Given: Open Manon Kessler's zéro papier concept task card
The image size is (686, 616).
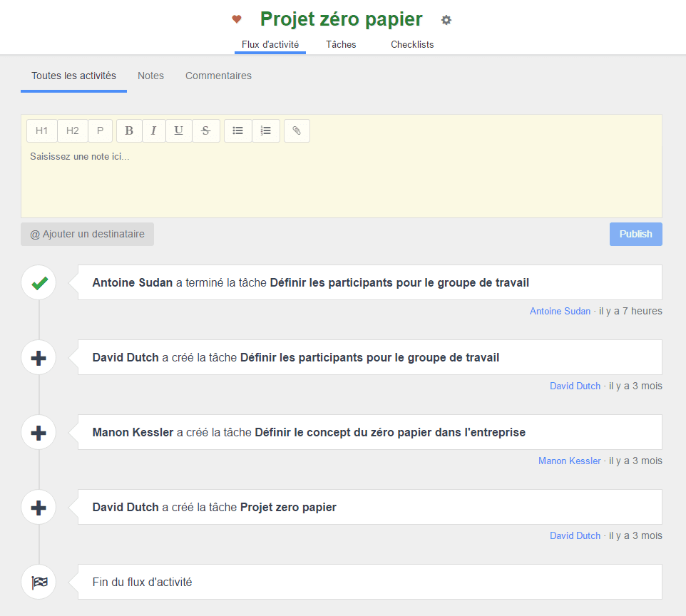Looking at the screenshot, I should 369,432.
